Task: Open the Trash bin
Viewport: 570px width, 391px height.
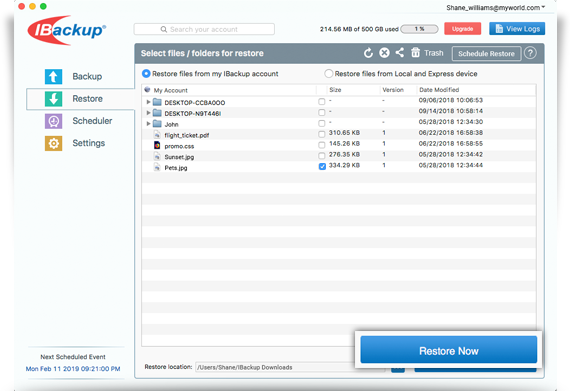Action: 427,53
